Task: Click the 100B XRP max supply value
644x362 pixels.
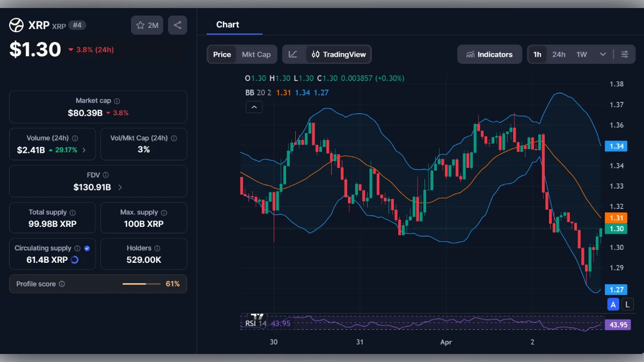Action: click(144, 224)
